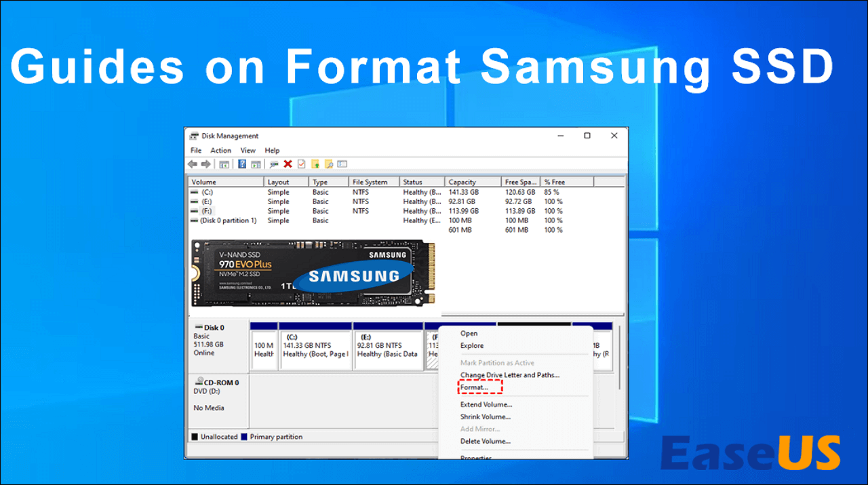
Task: Select the (Disk 0 partition 1) volume row
Action: (407, 221)
